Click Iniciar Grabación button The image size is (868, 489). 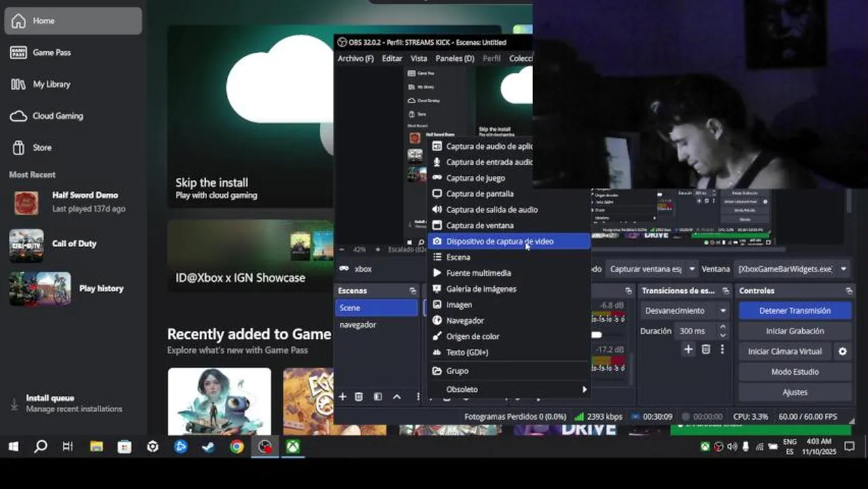click(x=795, y=331)
